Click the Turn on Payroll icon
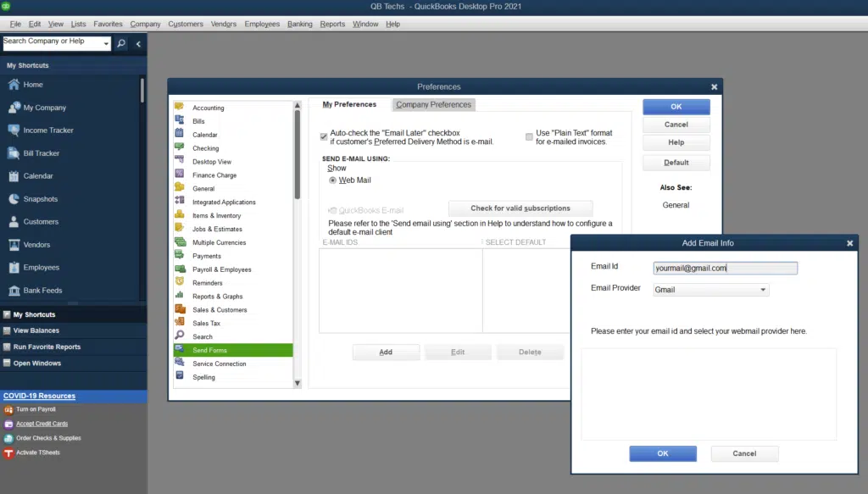 (8, 410)
